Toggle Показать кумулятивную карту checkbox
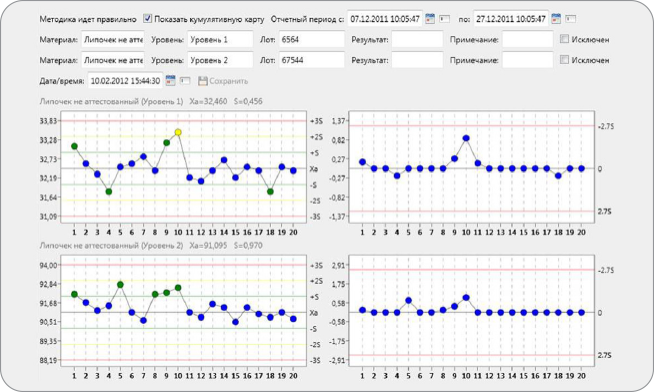This screenshot has height=392, width=654. [147, 18]
